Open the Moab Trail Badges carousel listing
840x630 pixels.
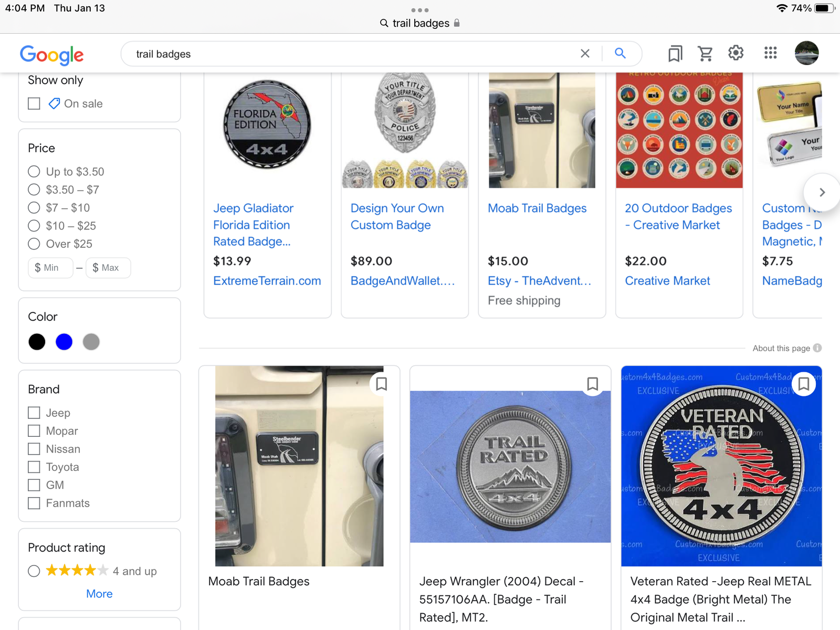click(537, 208)
